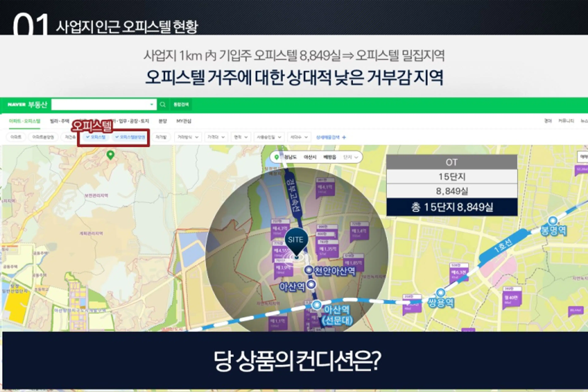The image size is (588, 392).
Task: Select the 매3.9억 purple price marker
Action: (283, 268)
